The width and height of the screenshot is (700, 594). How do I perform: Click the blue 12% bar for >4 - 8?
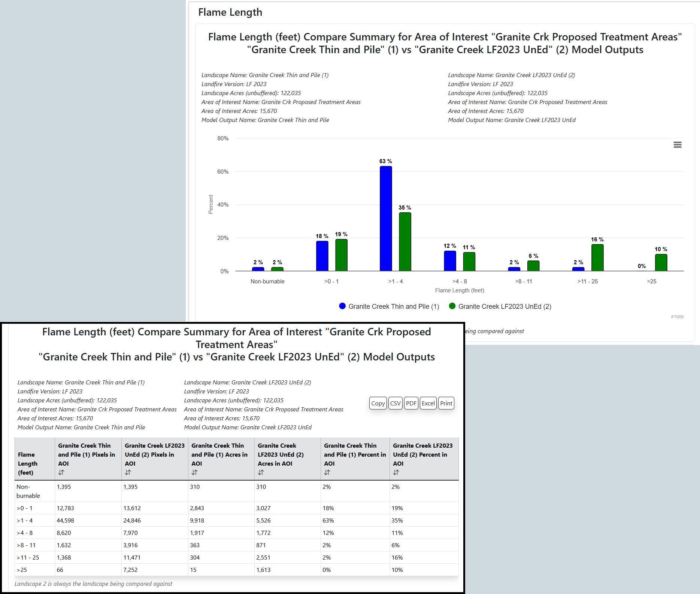450,261
